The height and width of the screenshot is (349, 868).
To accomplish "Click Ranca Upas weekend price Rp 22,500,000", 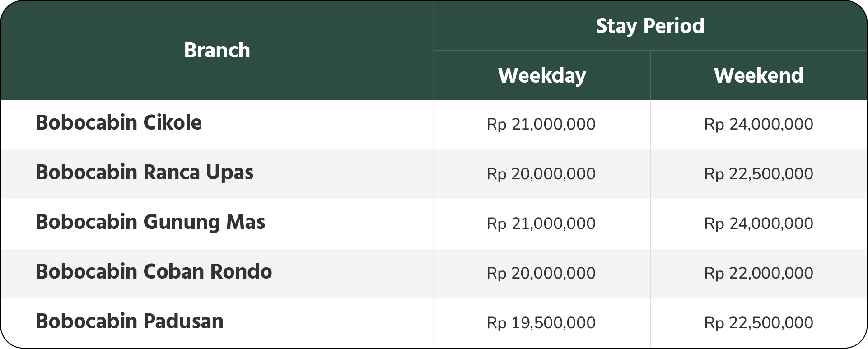I will (759, 174).
